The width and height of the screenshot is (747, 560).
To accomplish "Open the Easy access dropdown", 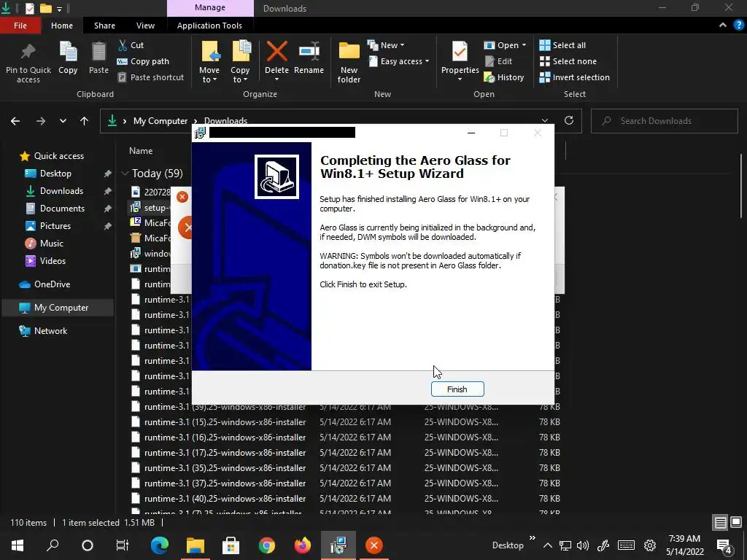I will click(399, 61).
